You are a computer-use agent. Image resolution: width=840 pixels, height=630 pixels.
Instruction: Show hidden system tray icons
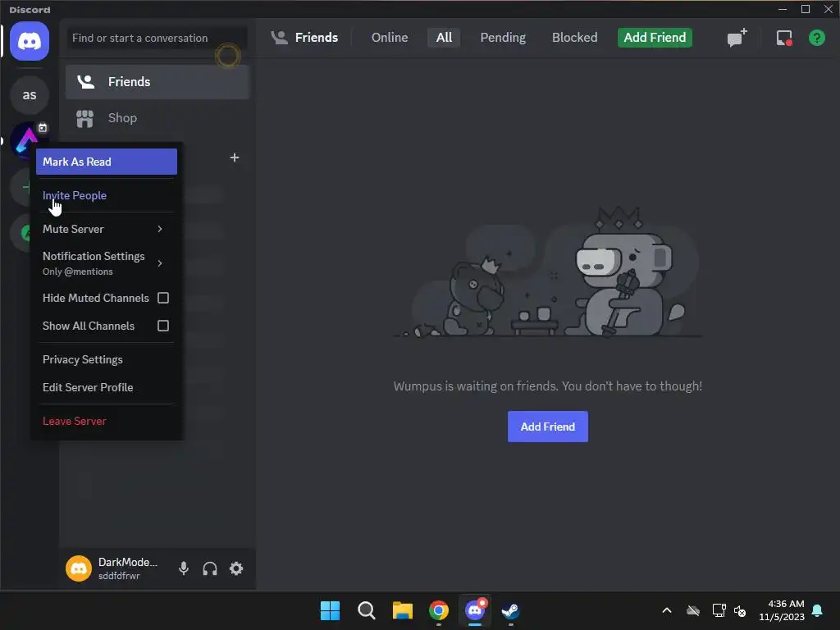point(667,610)
